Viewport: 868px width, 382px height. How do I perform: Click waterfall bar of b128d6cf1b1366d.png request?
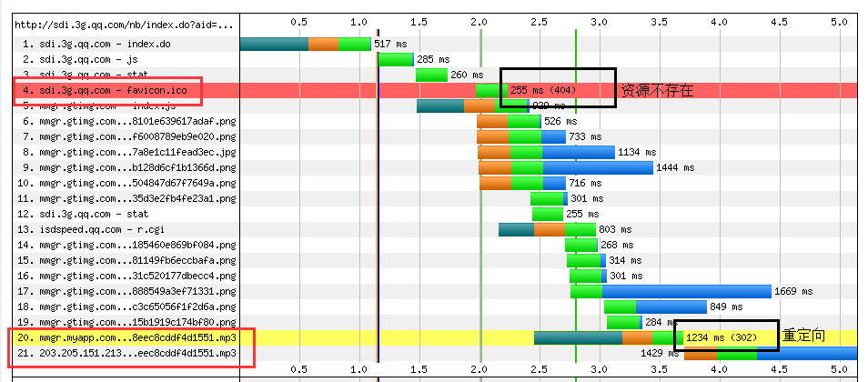point(566,167)
